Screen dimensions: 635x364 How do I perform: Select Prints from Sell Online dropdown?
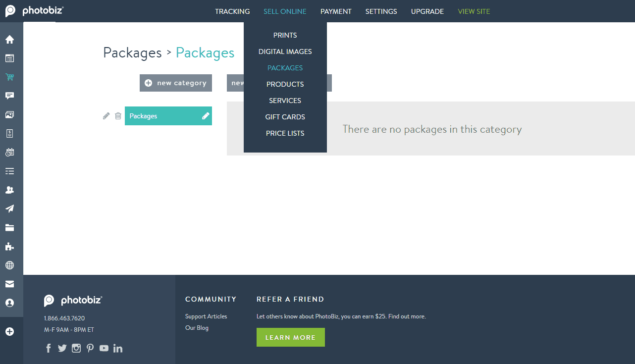[x=285, y=35]
